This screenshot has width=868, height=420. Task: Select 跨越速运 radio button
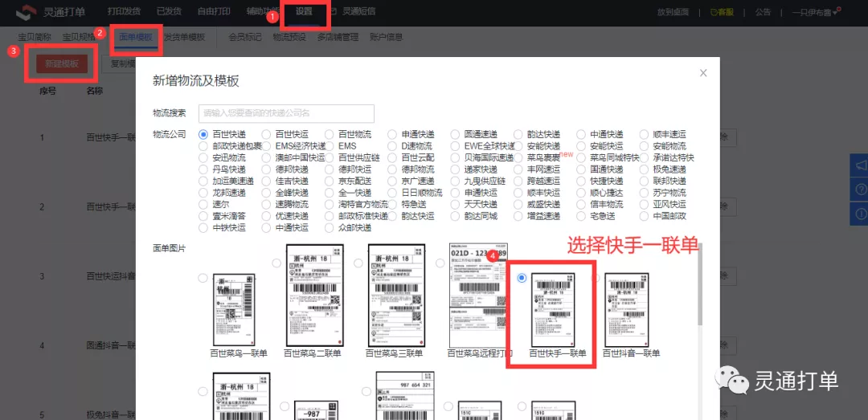coord(518,181)
